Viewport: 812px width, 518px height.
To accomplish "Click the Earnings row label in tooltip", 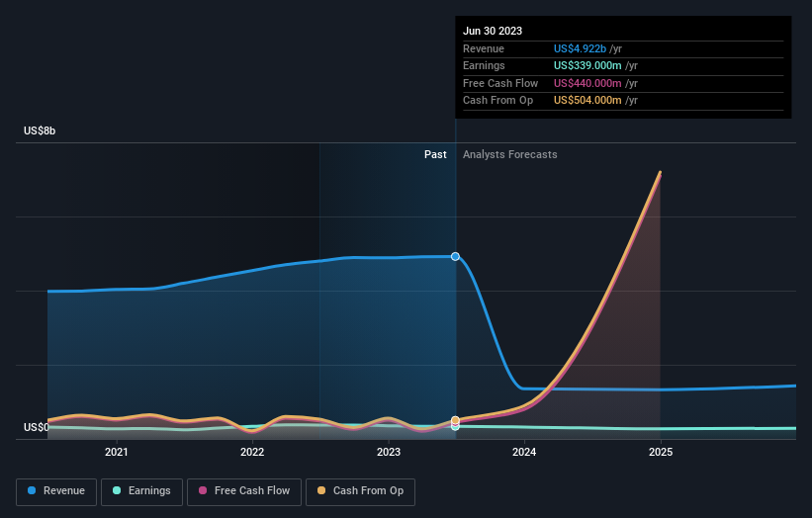I will 484,65.
